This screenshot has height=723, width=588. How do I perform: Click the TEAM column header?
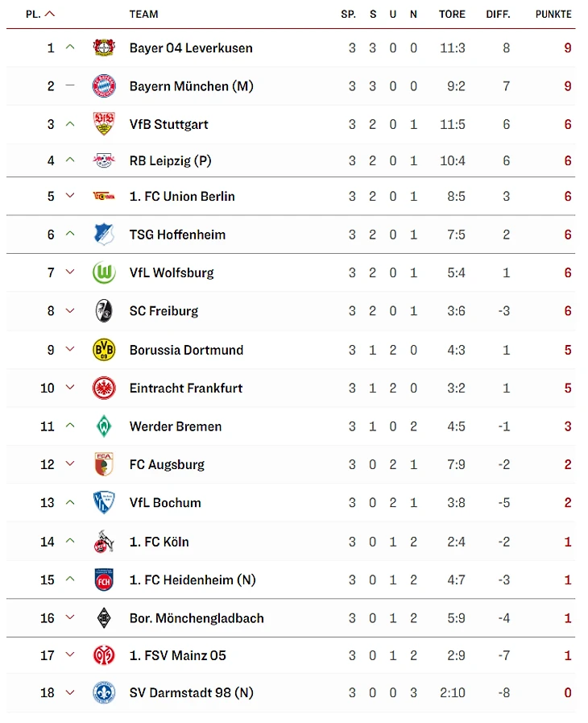pyautogui.click(x=143, y=14)
